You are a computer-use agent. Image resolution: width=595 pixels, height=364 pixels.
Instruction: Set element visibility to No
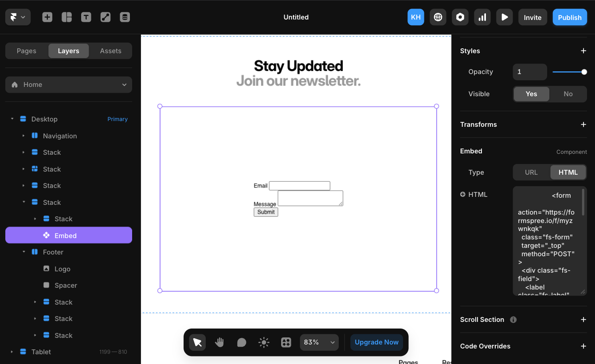point(568,94)
